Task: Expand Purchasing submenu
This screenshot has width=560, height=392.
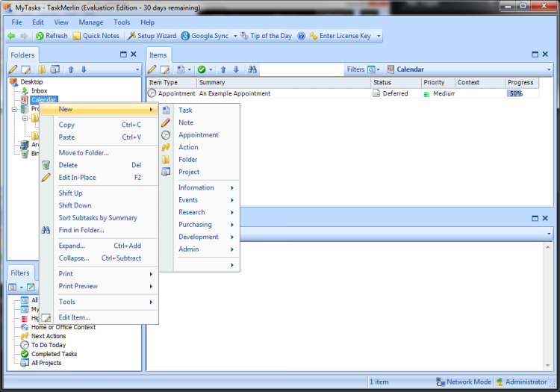Action: 199,225
